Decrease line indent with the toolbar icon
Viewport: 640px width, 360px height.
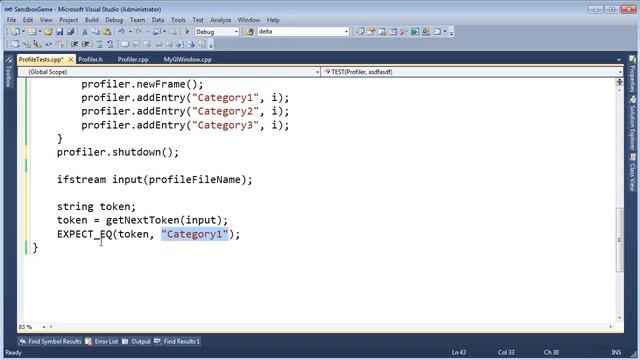(x=74, y=44)
